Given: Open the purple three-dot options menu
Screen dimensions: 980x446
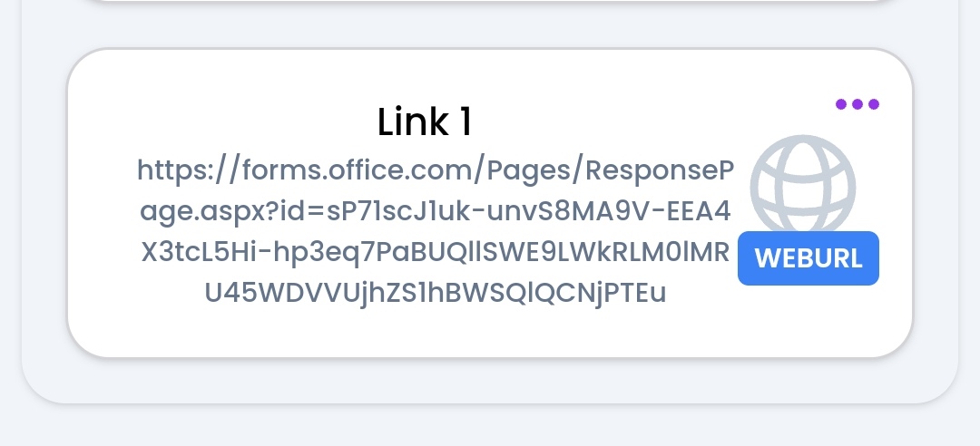Looking at the screenshot, I should [x=857, y=104].
